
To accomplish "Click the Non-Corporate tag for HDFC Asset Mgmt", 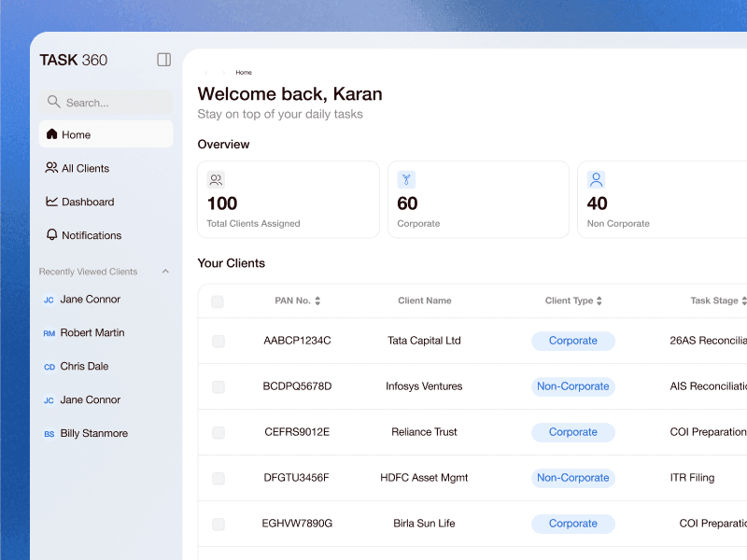I will (573, 478).
